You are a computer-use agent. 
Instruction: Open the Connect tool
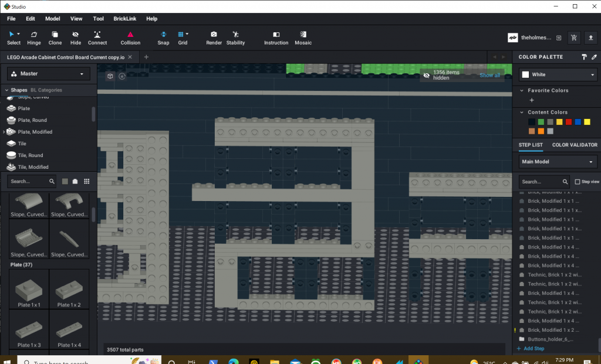pyautogui.click(x=97, y=37)
